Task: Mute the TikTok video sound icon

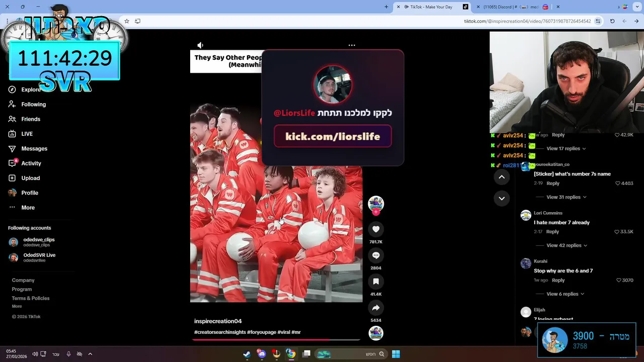Action: [200, 45]
